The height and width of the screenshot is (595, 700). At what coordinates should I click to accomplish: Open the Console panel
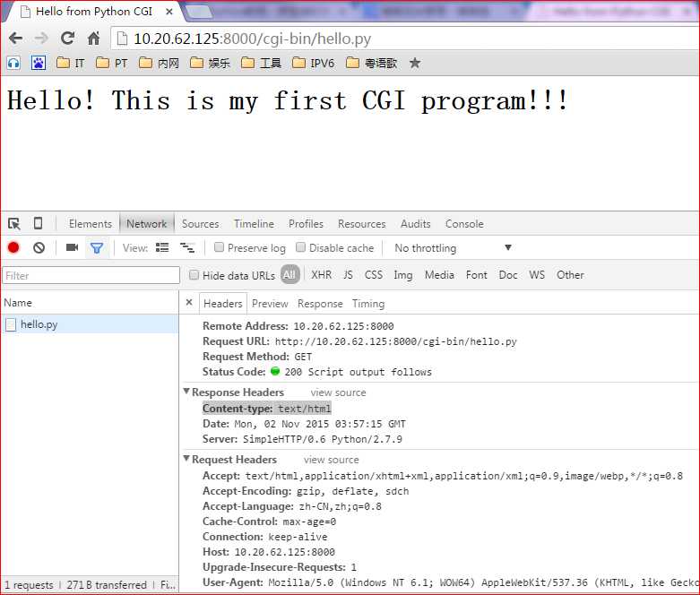coord(464,224)
